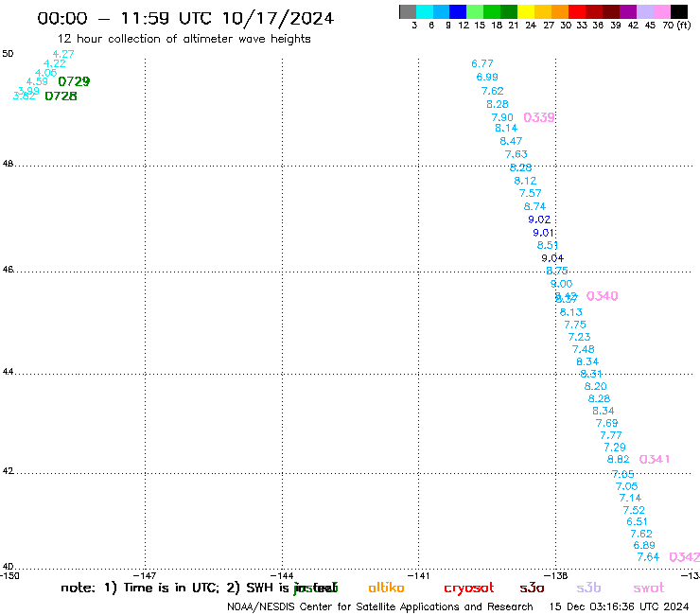Select the wave height reading 8.14

pos(506,128)
